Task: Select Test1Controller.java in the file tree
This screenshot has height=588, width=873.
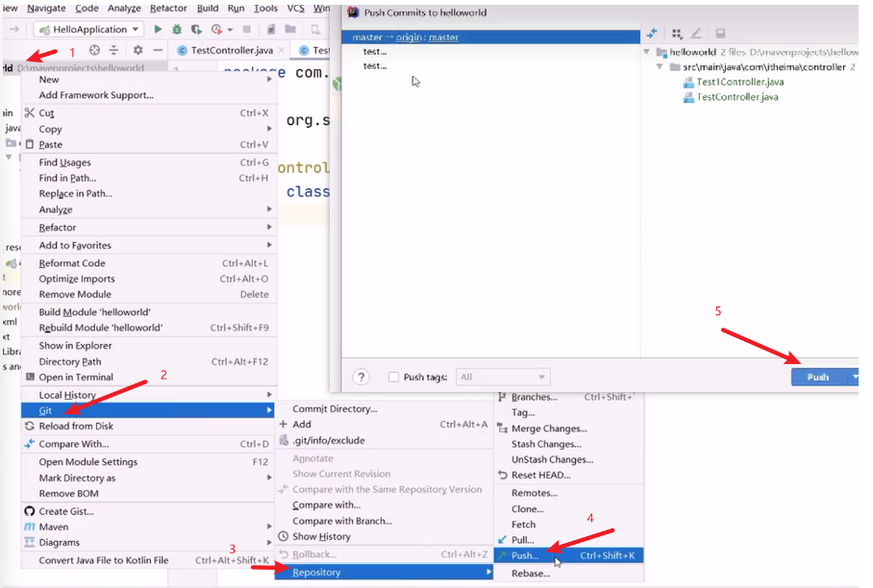Action: (x=739, y=82)
